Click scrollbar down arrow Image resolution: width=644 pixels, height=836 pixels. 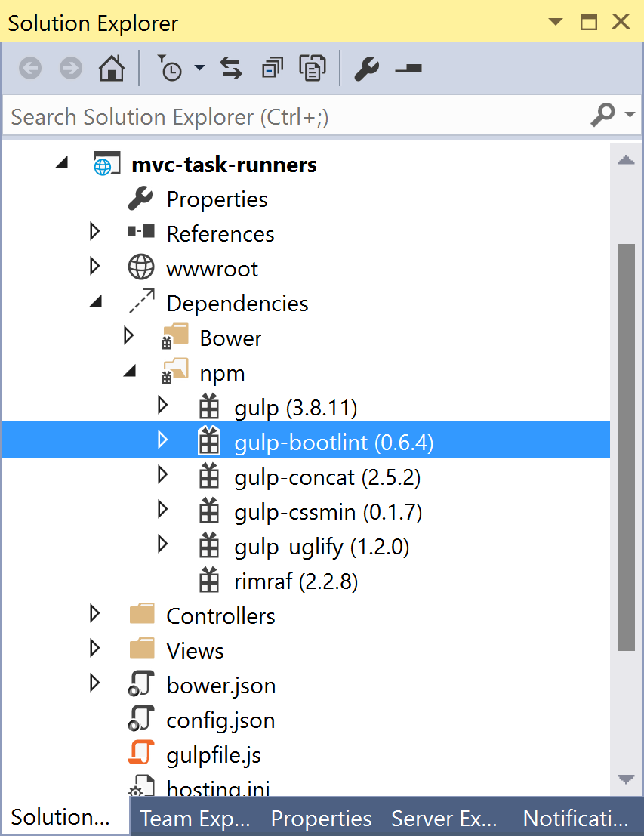[x=626, y=779]
